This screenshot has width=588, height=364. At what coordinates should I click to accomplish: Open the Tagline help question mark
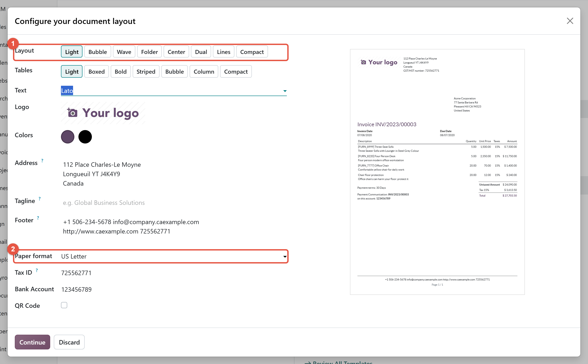39,199
